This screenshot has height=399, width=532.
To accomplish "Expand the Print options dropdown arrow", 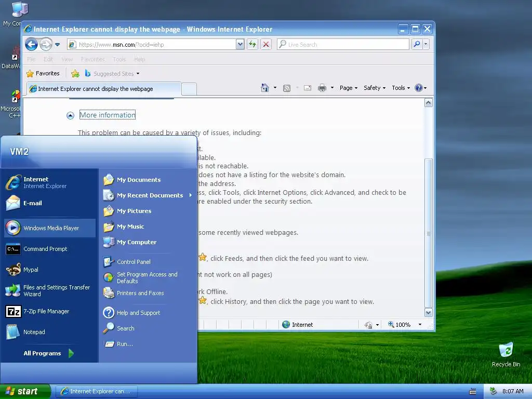I will tap(332, 88).
